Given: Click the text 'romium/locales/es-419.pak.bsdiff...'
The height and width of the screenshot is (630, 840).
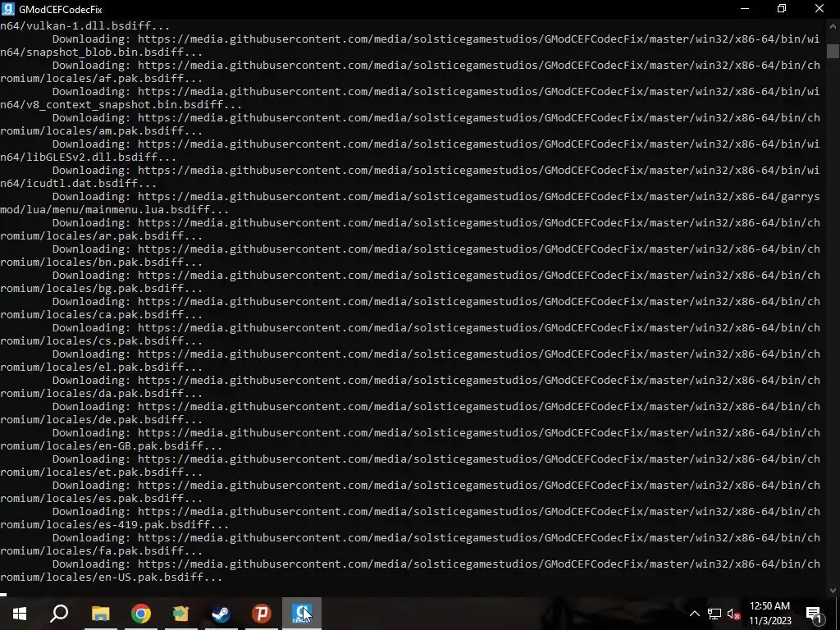Looking at the screenshot, I should (115, 524).
